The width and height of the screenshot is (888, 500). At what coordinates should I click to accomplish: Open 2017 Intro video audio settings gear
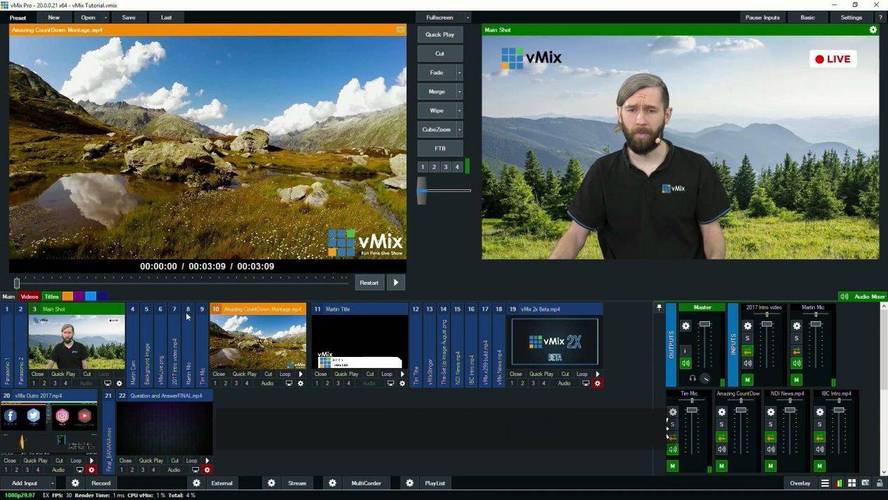[748, 326]
